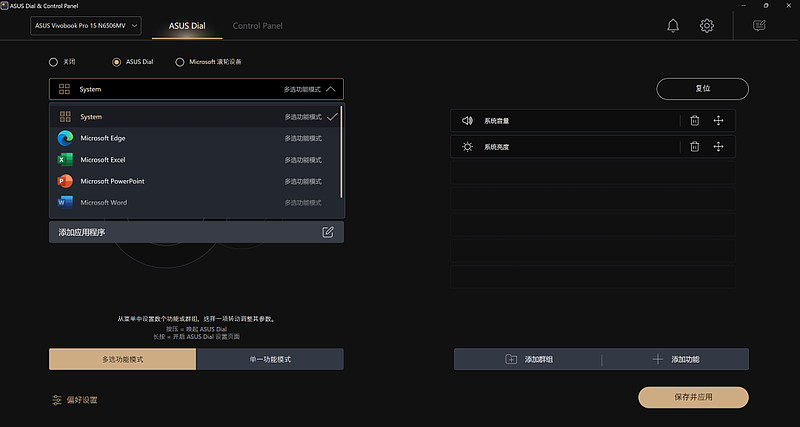Click the chevron arrow of System dropdown

click(331, 89)
